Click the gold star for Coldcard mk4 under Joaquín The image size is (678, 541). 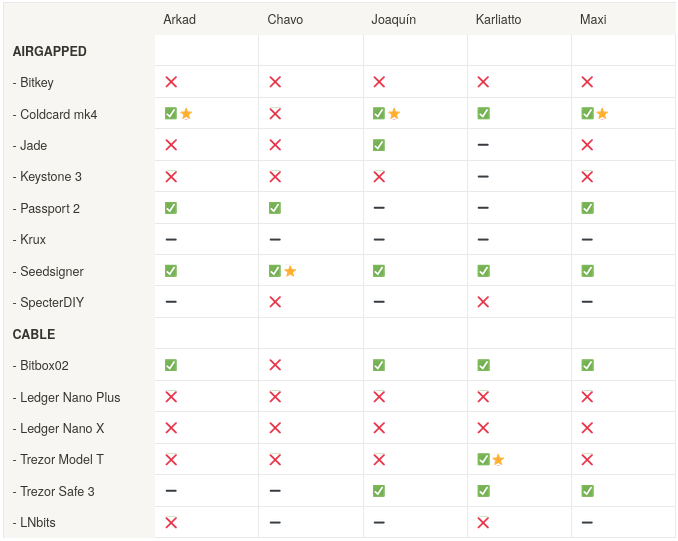point(394,114)
